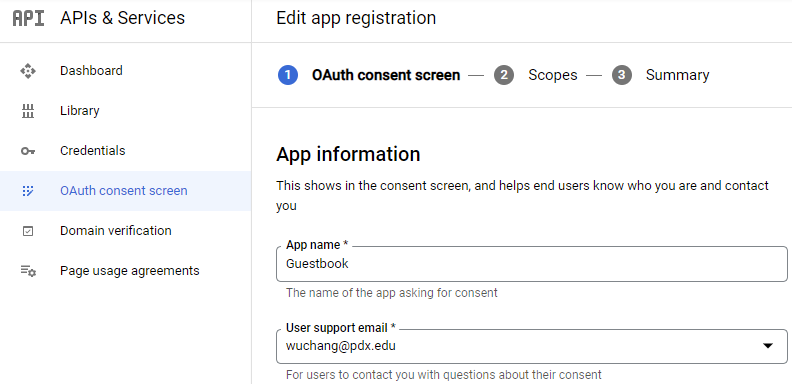Expand the User support email dropdown arrow
Image resolution: width=792 pixels, height=384 pixels.
(x=768, y=346)
